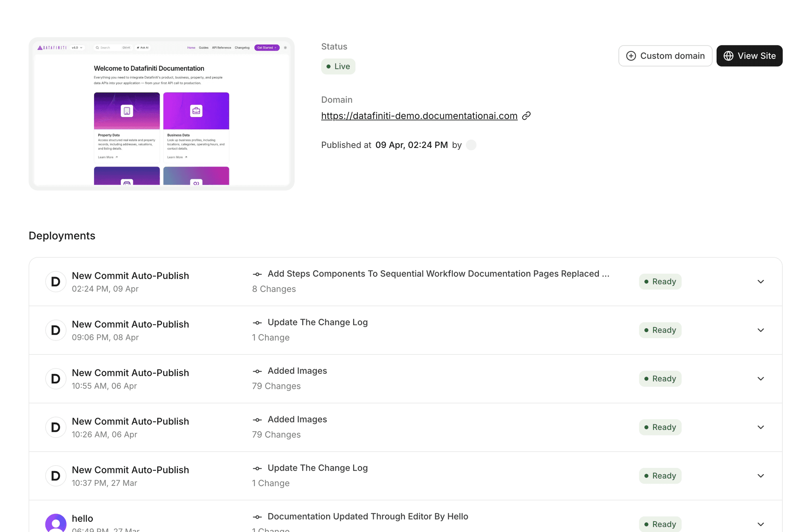Click the D avatar of 09:06 PM deployment
Image resolution: width=810 pixels, height=532 pixels.
click(x=56, y=330)
